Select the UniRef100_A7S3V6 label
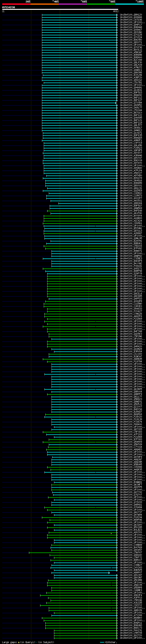This screenshot has width=146, height=644. pyautogui.click(x=131, y=615)
